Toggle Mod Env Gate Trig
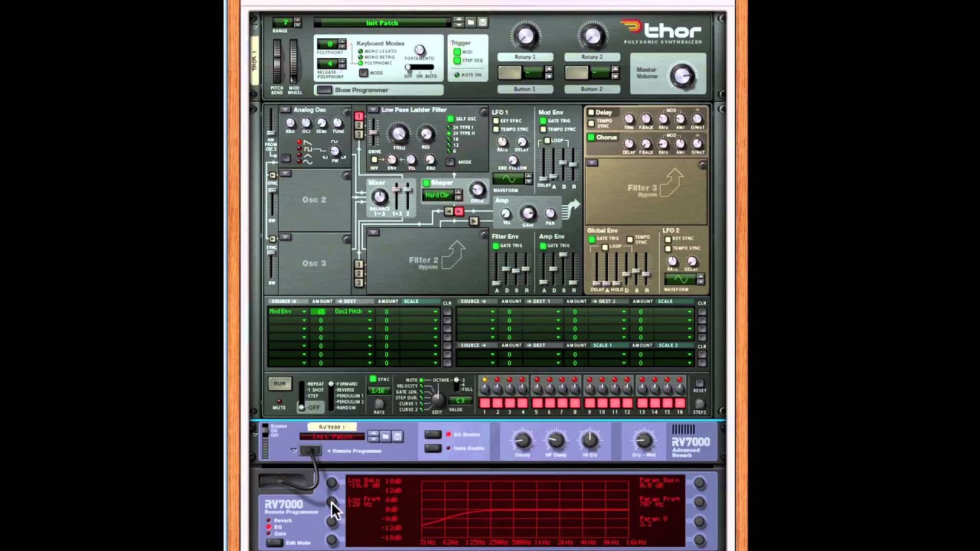Screen dimensions: 980x551 click(543, 121)
